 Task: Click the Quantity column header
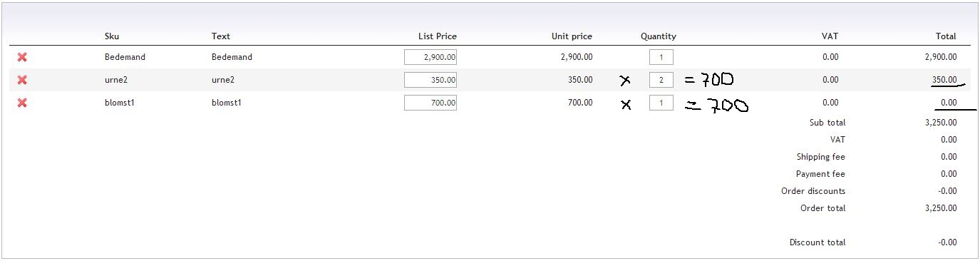(659, 36)
